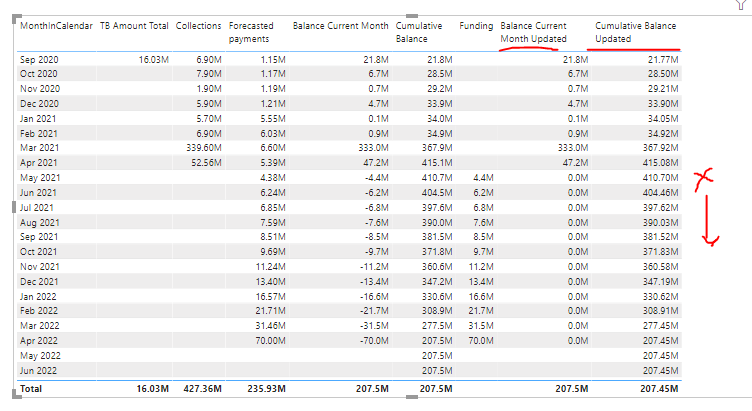Click Forecasted payments 16.57M for Jan 2022
The width and height of the screenshot is (752, 411).
click(270, 296)
